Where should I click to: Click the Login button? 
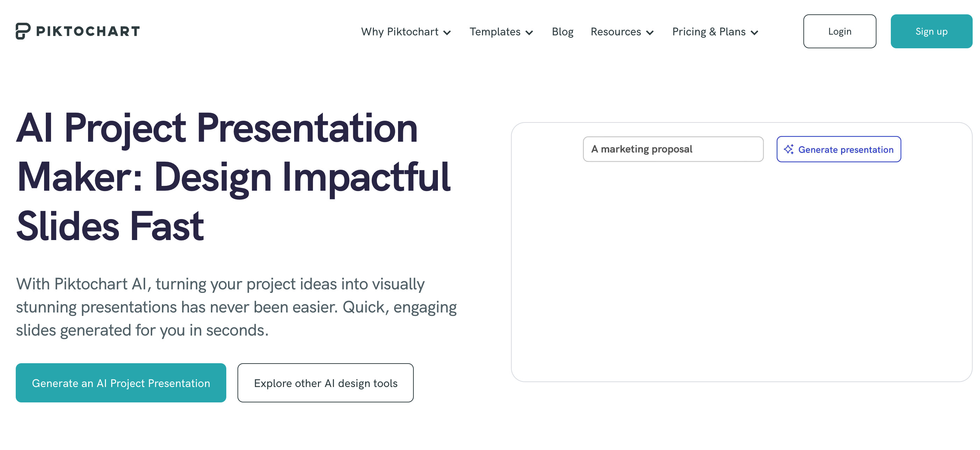pos(840,31)
